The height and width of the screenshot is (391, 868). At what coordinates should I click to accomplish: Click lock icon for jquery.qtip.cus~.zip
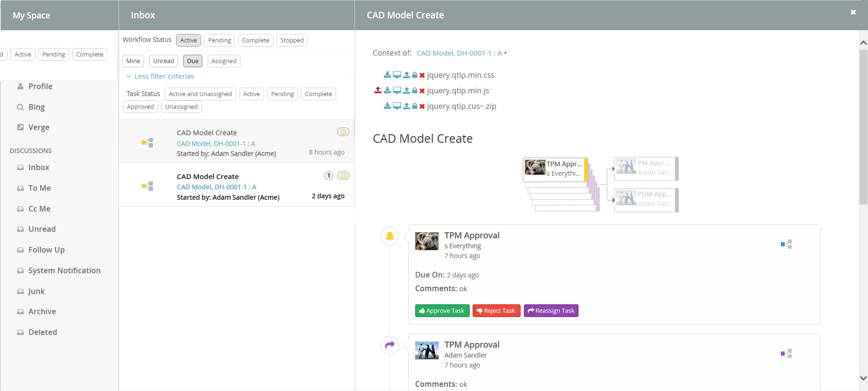coord(415,106)
